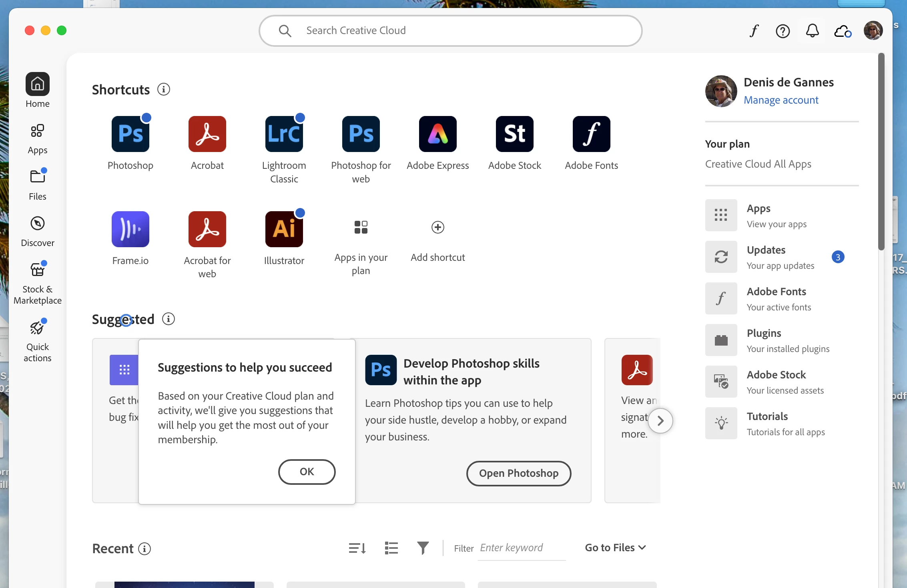This screenshot has height=588, width=907.
Task: Show info about the Shortcuts section
Action: tap(163, 89)
